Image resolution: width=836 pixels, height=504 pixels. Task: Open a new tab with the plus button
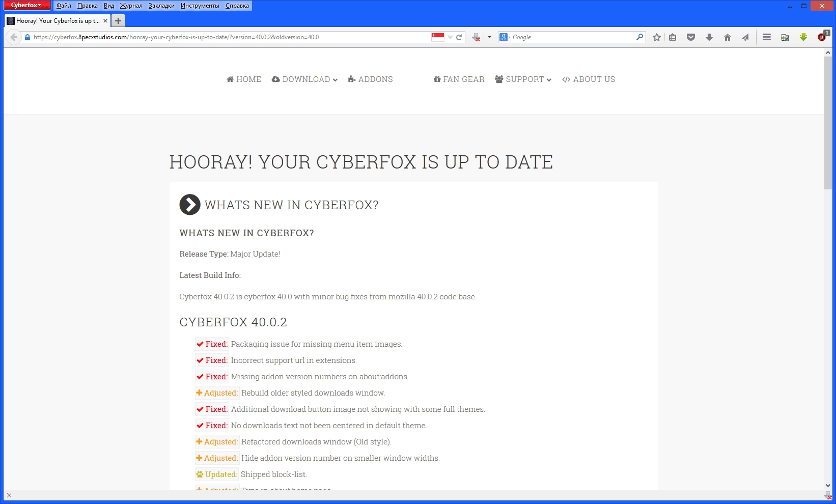[x=118, y=21]
